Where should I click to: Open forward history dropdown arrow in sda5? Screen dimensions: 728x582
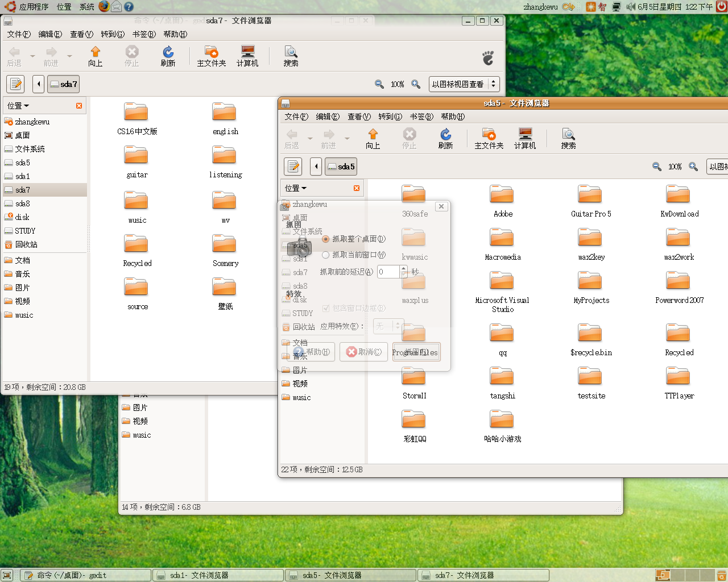pyautogui.click(x=347, y=138)
